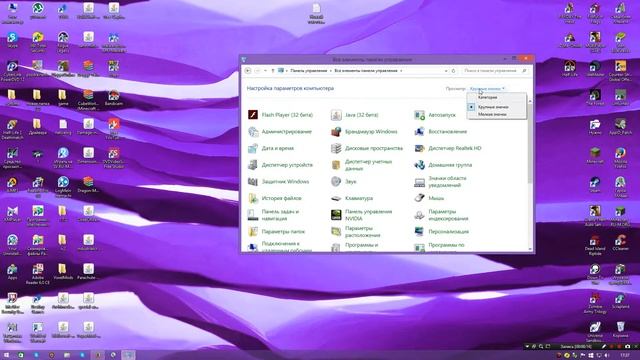Open the Панель управления NVIDIA icon
The width and height of the screenshot is (640, 360).
coord(336,215)
